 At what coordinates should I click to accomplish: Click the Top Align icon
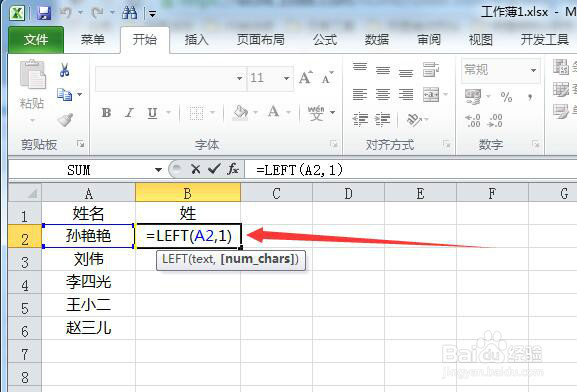coord(360,68)
